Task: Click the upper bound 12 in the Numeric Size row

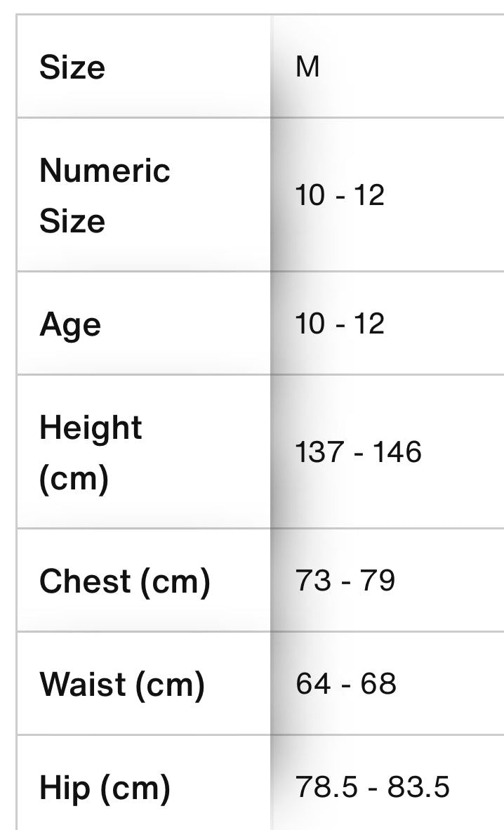Action: (x=369, y=195)
